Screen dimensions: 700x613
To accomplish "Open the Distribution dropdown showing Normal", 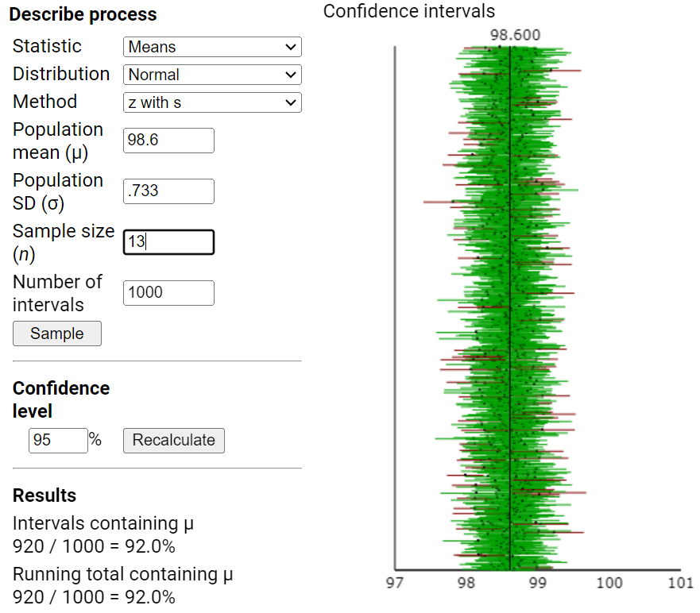I will 211,75.
